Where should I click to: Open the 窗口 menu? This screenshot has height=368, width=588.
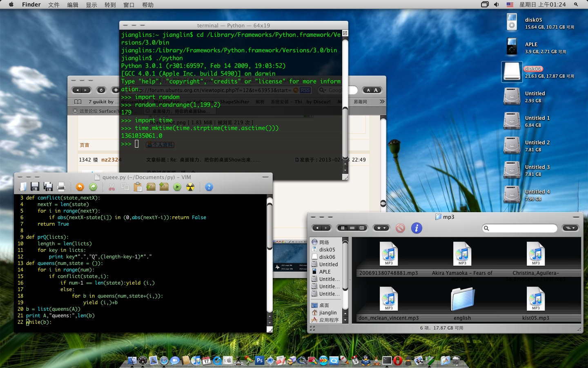tap(129, 4)
